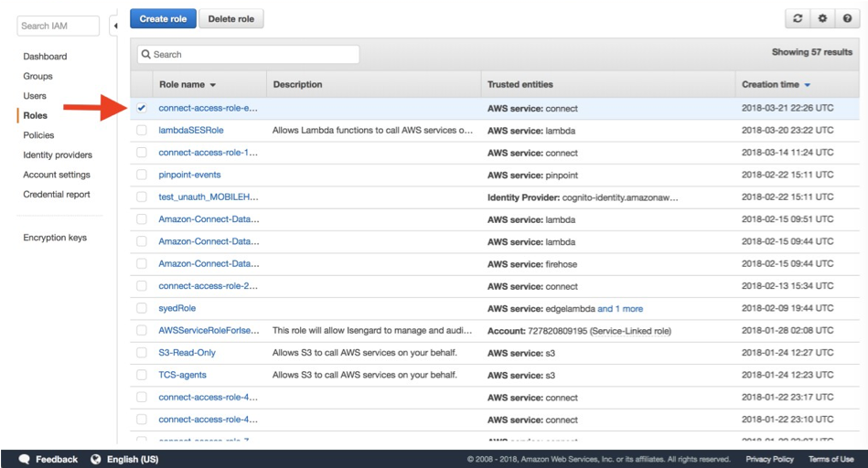Click the 'Allows Lambda functions to call AWS services' description

pyautogui.click(x=372, y=131)
